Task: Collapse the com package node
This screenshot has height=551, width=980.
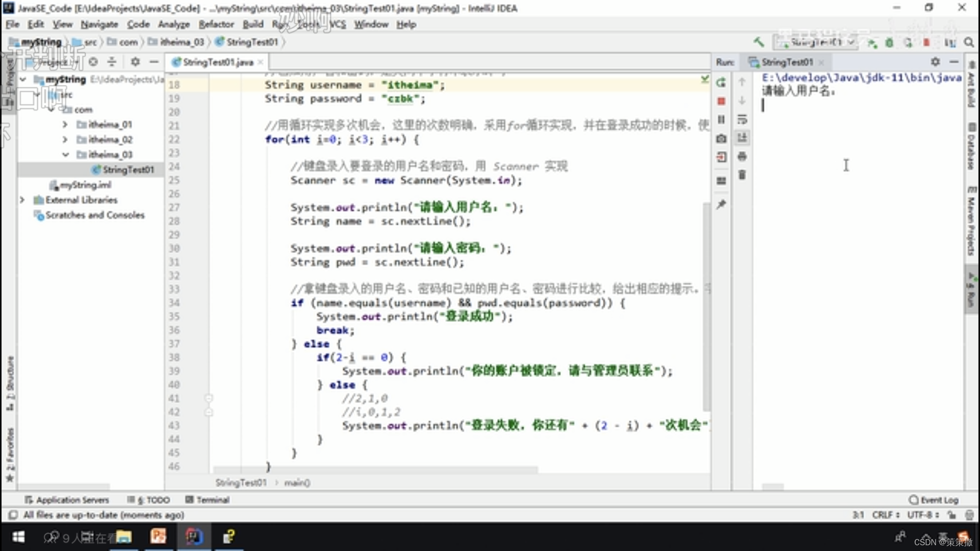Action: (51, 110)
